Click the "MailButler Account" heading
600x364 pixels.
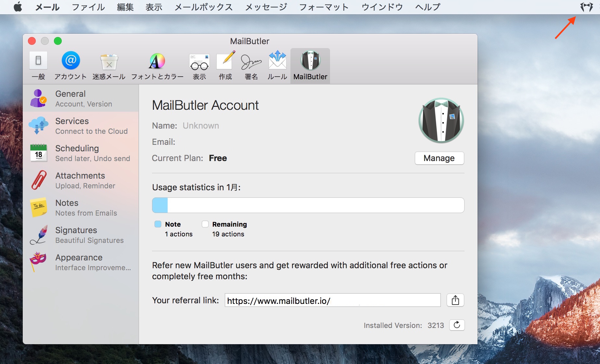coord(205,105)
